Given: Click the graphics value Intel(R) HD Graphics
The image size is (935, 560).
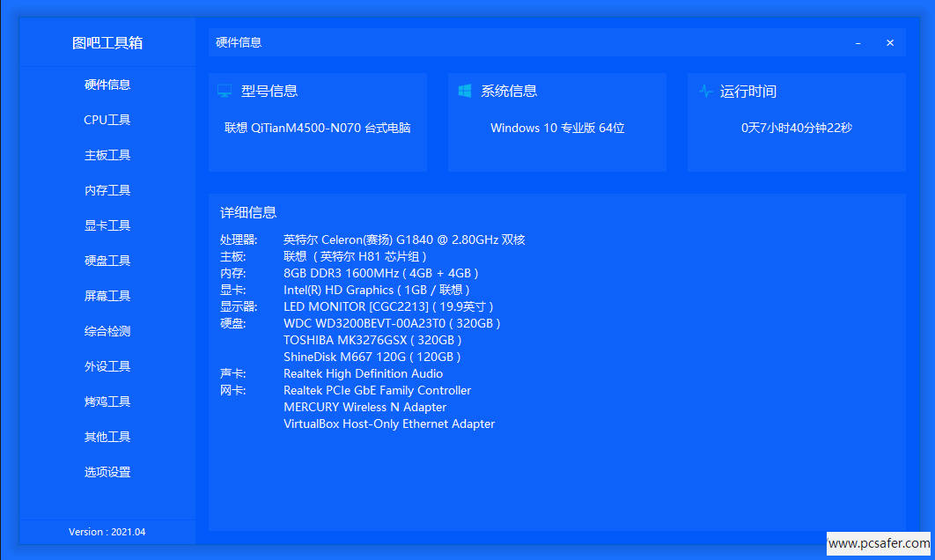Looking at the screenshot, I should (376, 290).
